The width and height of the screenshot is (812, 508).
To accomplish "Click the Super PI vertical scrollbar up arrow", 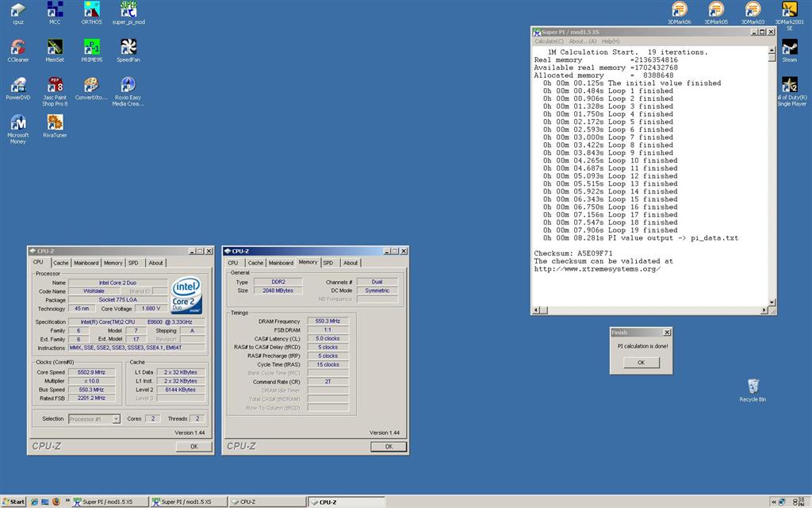I will [x=772, y=50].
